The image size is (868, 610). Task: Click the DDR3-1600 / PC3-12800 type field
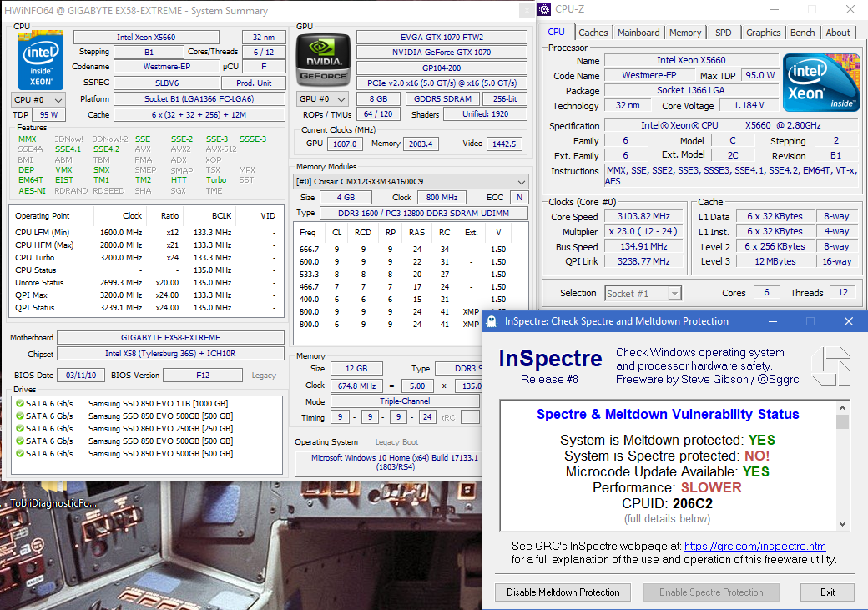pos(423,213)
